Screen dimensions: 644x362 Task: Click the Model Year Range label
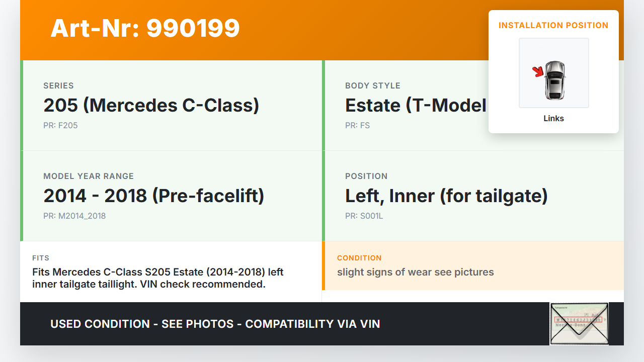coord(89,176)
